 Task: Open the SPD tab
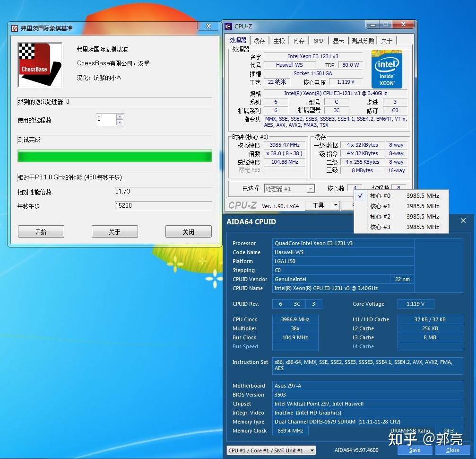click(318, 41)
